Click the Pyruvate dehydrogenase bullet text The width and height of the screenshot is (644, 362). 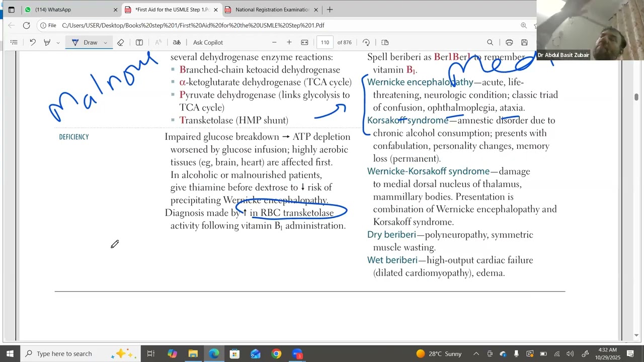[265, 101]
